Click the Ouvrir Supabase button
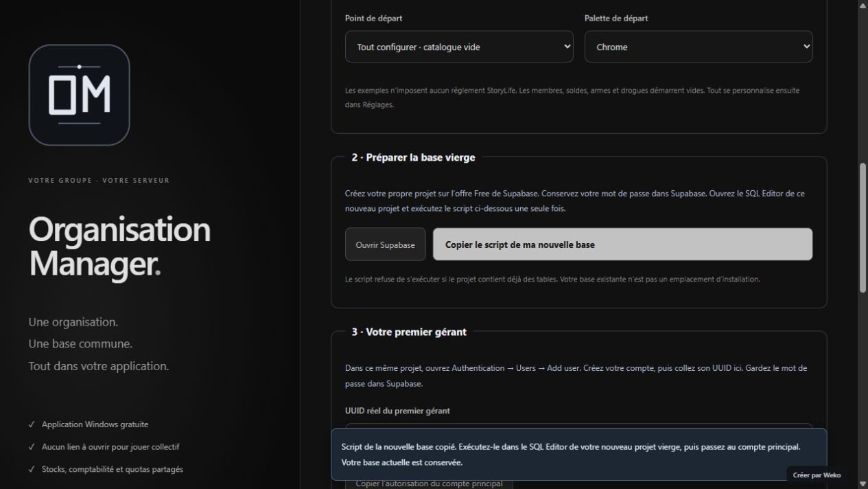The height and width of the screenshot is (489, 868). 386,244
